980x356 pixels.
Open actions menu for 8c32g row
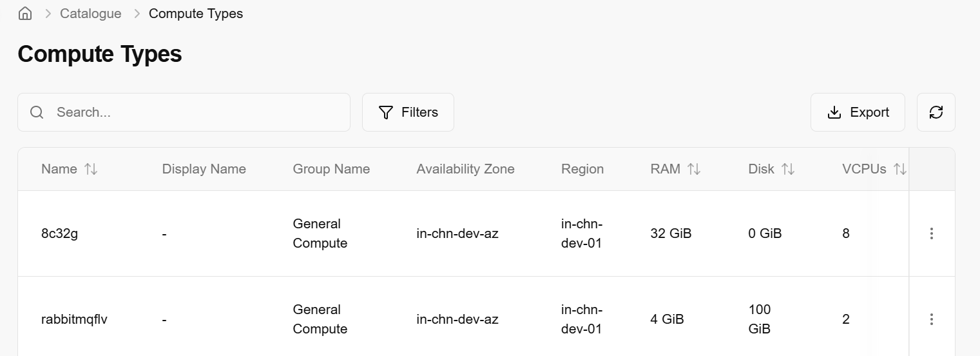[x=931, y=233]
